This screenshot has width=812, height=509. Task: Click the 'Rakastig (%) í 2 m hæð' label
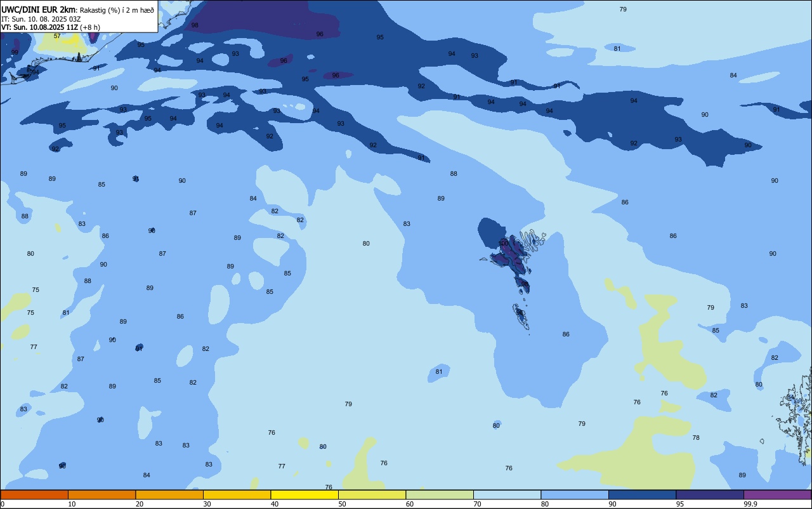pos(116,10)
